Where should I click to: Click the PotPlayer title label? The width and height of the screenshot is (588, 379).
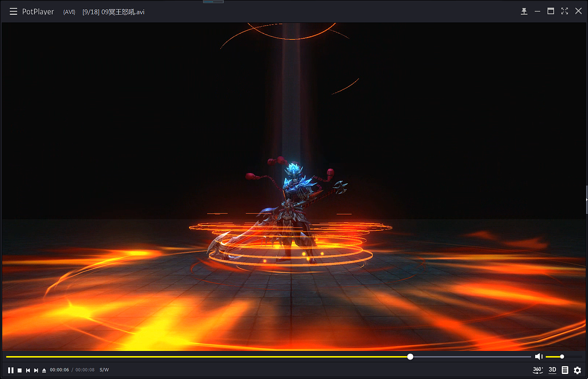pos(38,11)
